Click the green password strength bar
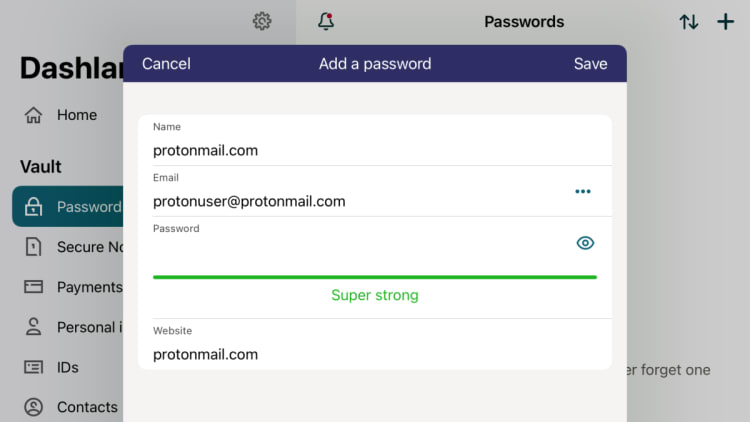750x422 pixels. click(x=375, y=276)
